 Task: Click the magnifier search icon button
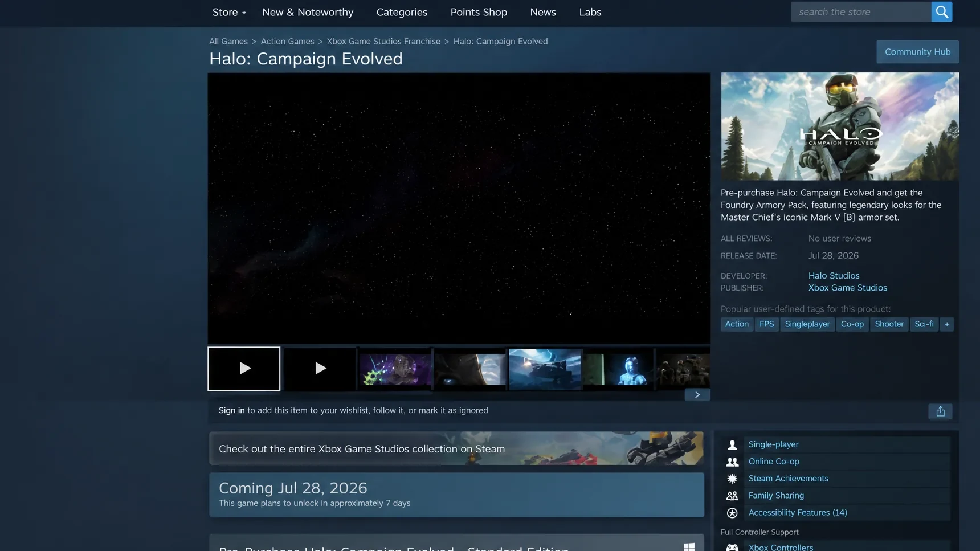[942, 11]
